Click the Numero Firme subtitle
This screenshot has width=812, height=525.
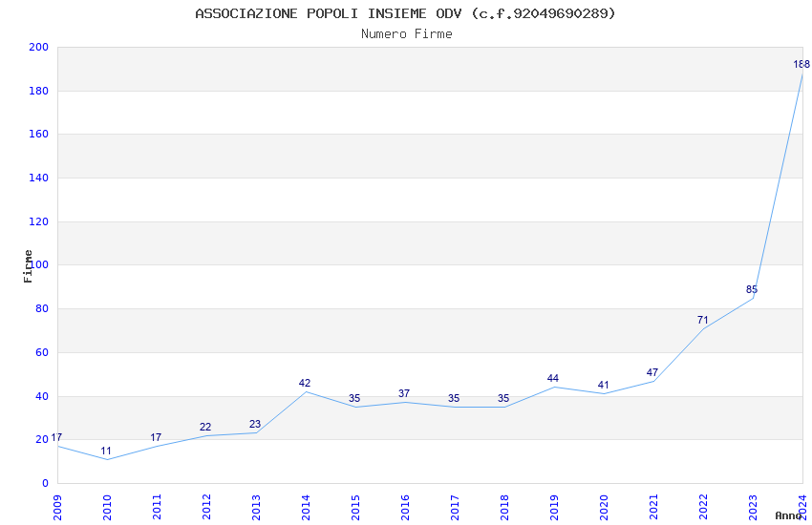(x=407, y=33)
